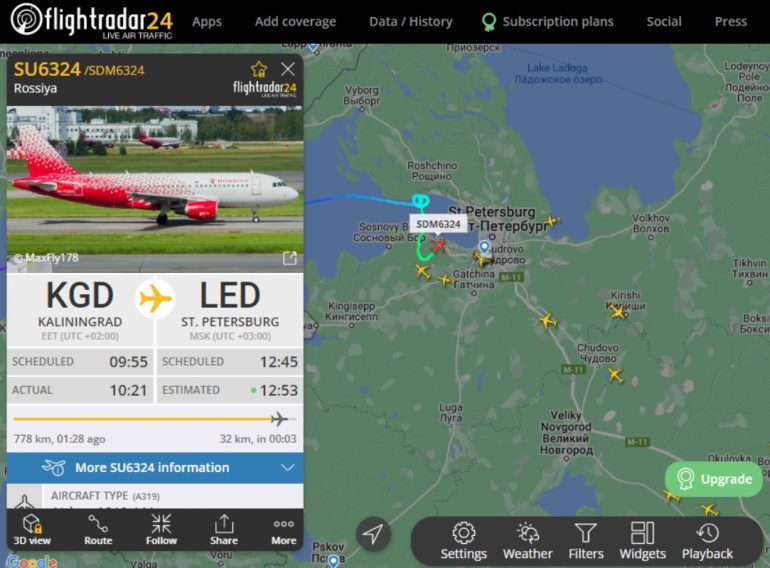Open the Filters panel
This screenshot has height=568, width=770.
(586, 541)
